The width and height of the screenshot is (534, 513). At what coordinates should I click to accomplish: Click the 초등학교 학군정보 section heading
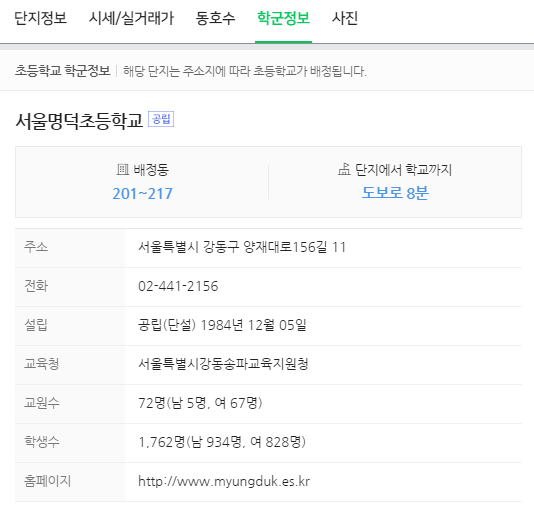coord(62,71)
